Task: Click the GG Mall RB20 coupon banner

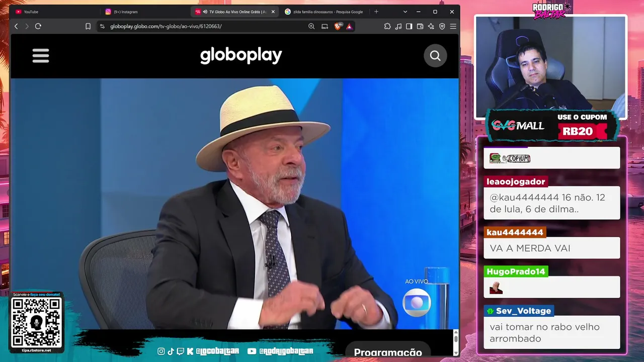Action: 552,125
